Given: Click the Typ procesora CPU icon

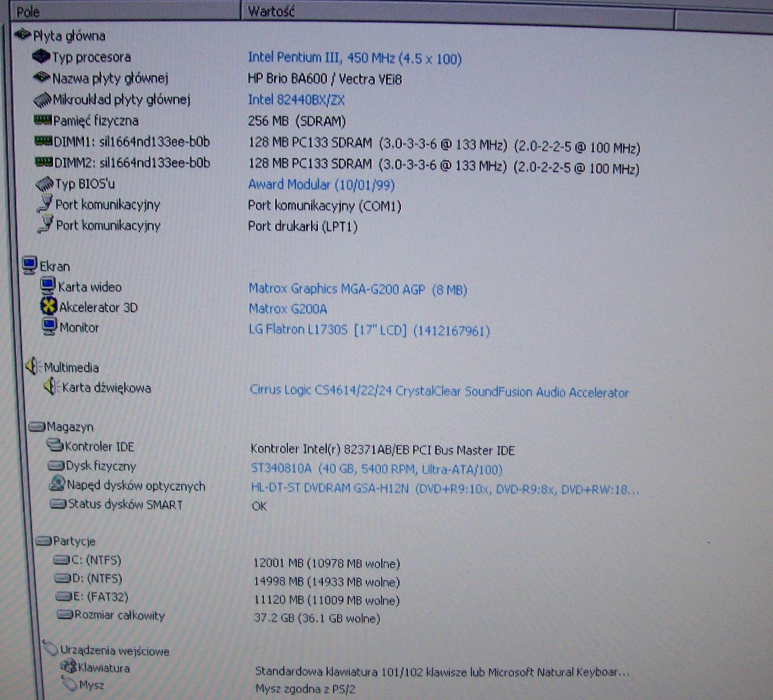Looking at the screenshot, I should click(41, 57).
